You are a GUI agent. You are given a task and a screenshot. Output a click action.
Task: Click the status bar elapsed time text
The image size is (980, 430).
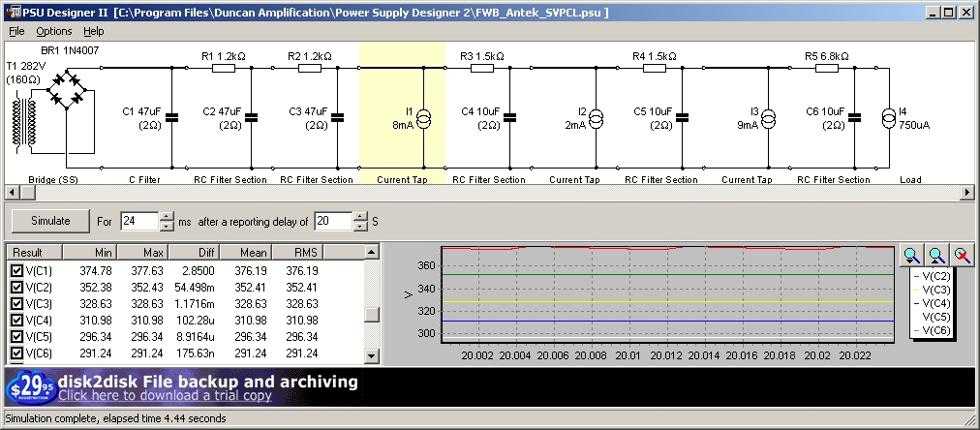click(115, 418)
